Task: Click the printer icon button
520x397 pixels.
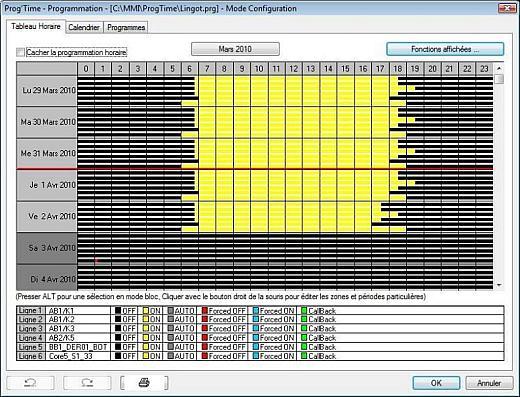Action: [144, 383]
